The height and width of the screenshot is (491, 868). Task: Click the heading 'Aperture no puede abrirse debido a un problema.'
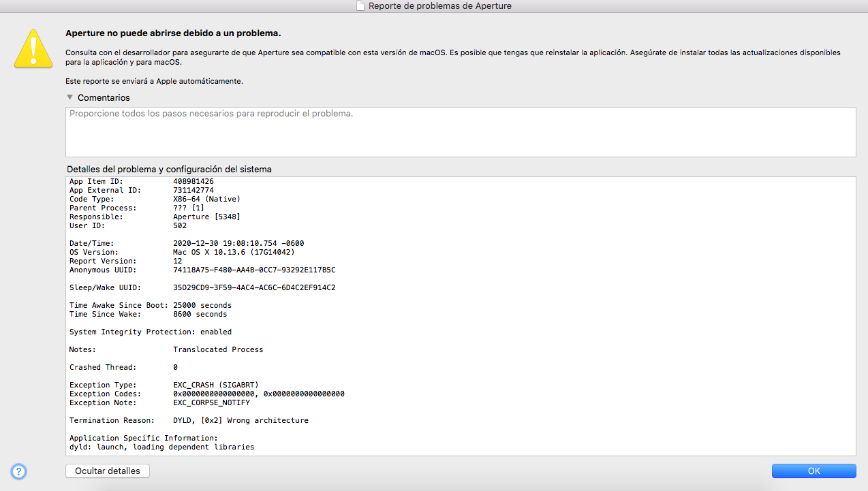[173, 33]
